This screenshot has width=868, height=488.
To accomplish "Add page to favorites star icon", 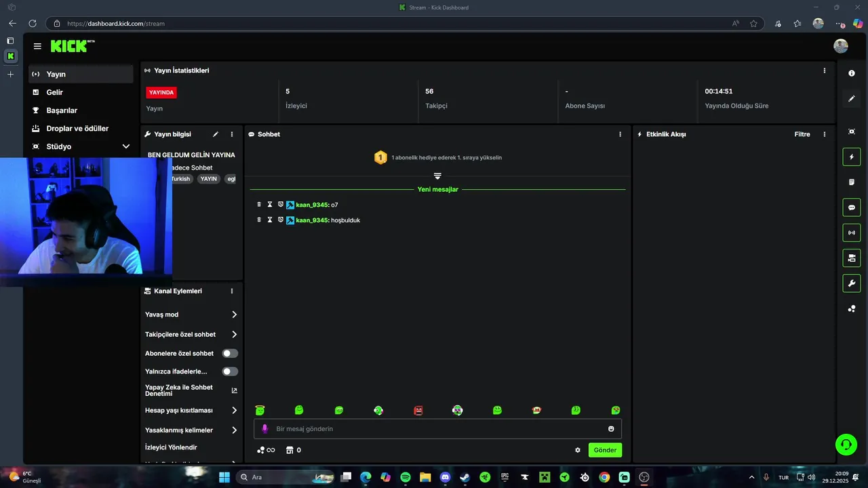I will tap(753, 23).
